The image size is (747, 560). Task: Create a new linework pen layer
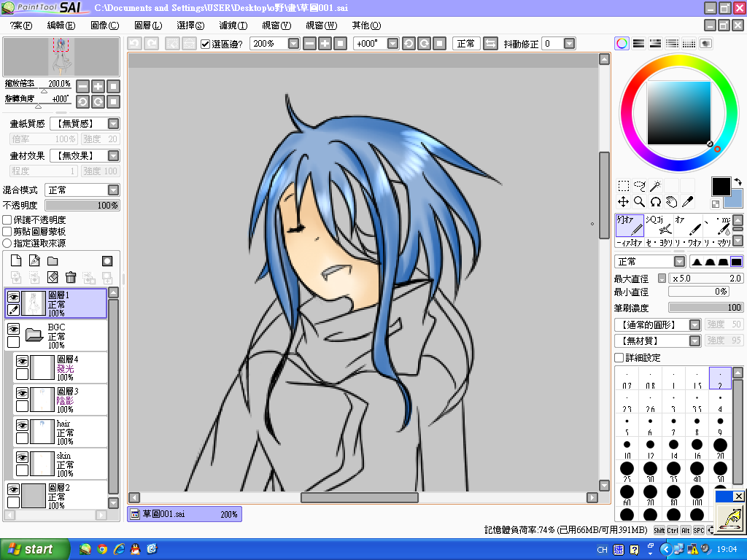34,260
